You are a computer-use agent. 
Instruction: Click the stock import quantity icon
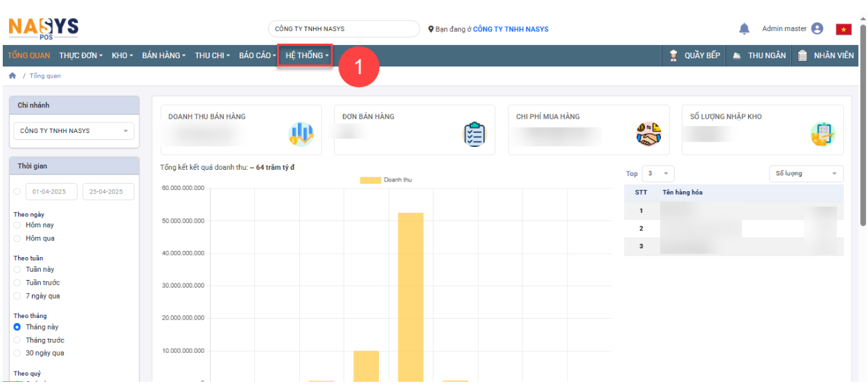(x=822, y=134)
